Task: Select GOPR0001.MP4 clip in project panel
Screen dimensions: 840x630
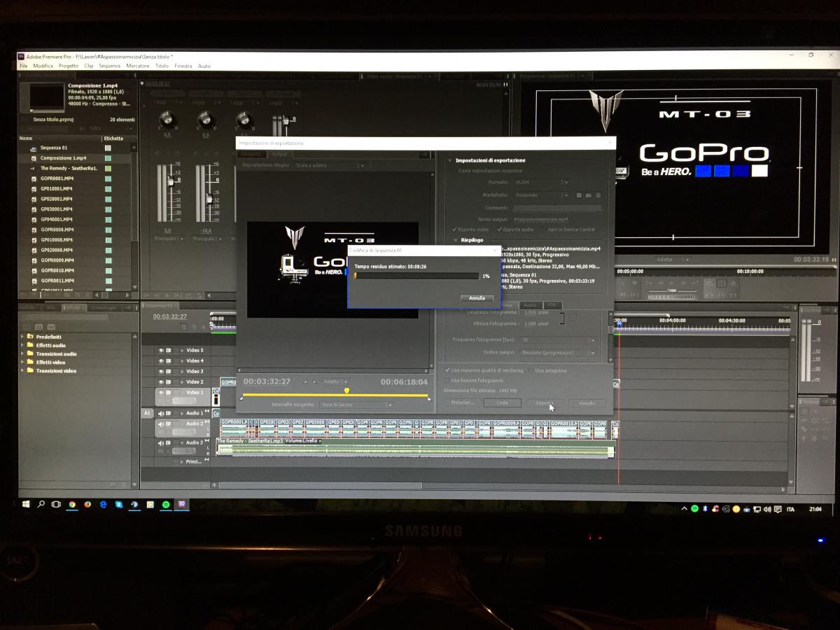Action: click(x=57, y=178)
